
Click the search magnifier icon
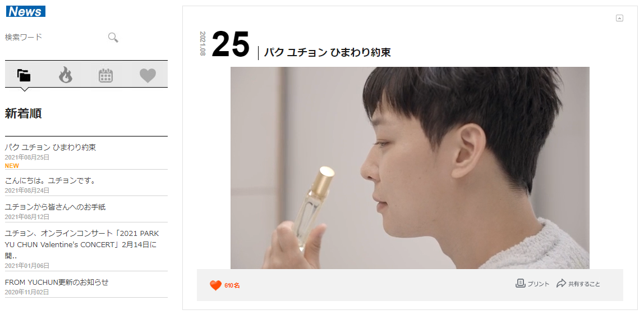point(113,38)
